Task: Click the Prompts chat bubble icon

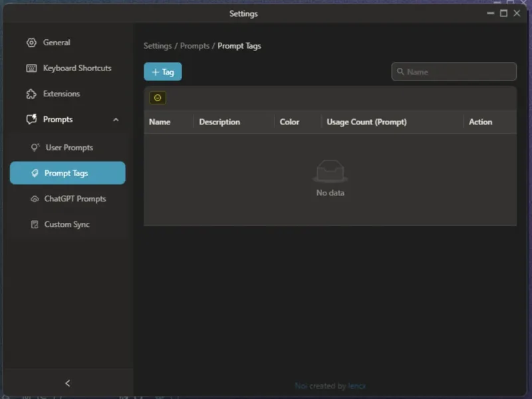Action: click(x=31, y=120)
